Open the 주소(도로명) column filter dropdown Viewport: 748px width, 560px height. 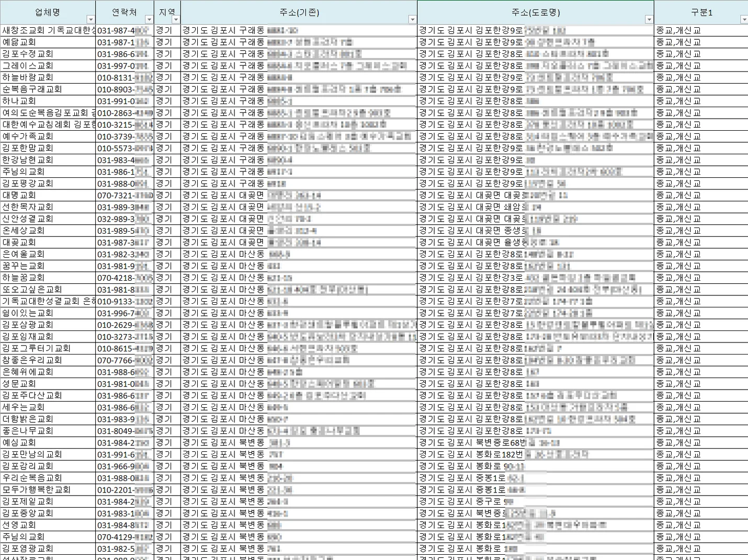tap(649, 20)
